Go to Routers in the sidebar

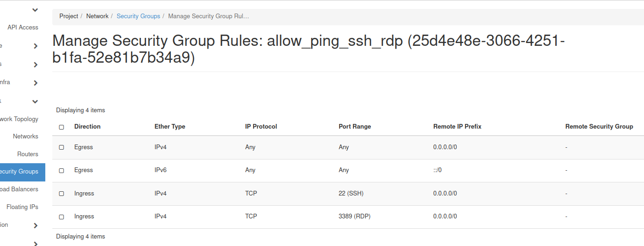(x=28, y=154)
